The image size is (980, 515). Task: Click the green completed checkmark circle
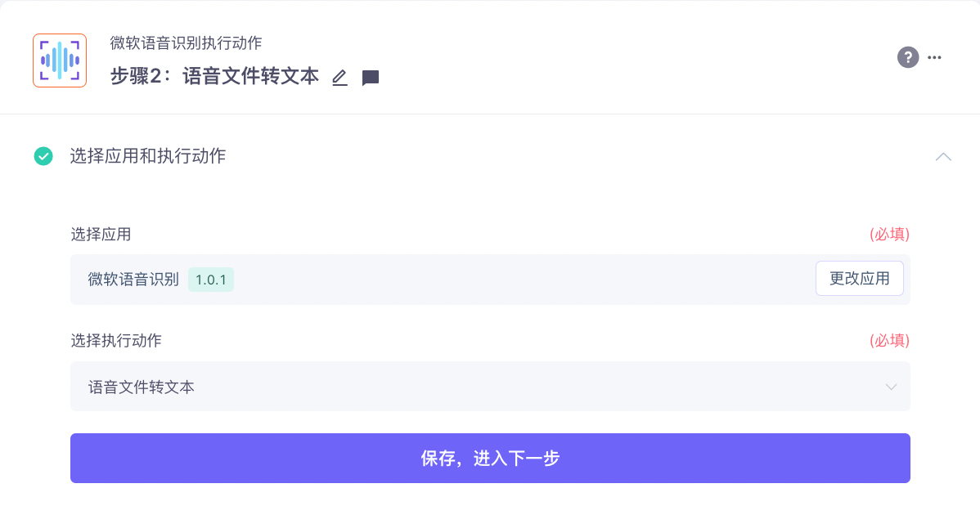[x=43, y=156]
